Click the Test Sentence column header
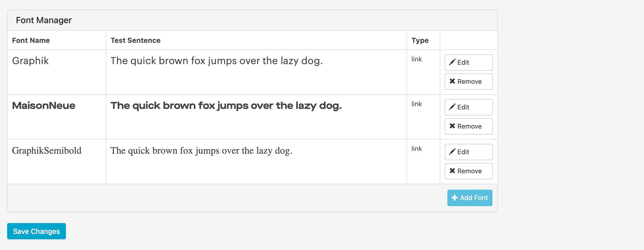Viewport: 644px width, 250px height. tap(136, 40)
